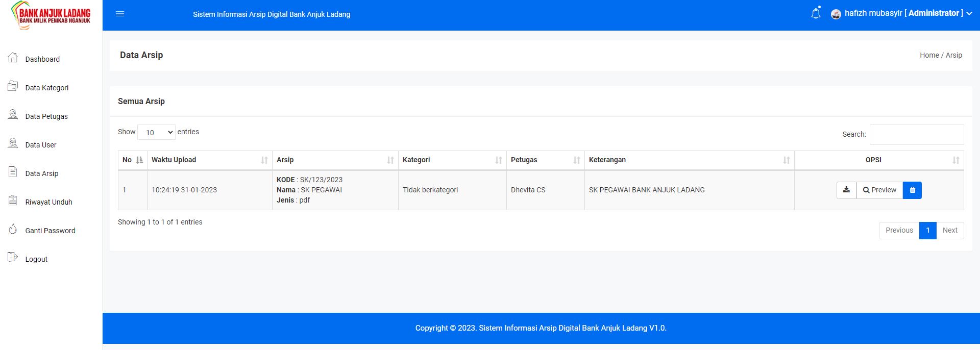Expand the hafizh mubasyir account menu
This screenshot has width=980, height=350.
pyautogui.click(x=908, y=13)
